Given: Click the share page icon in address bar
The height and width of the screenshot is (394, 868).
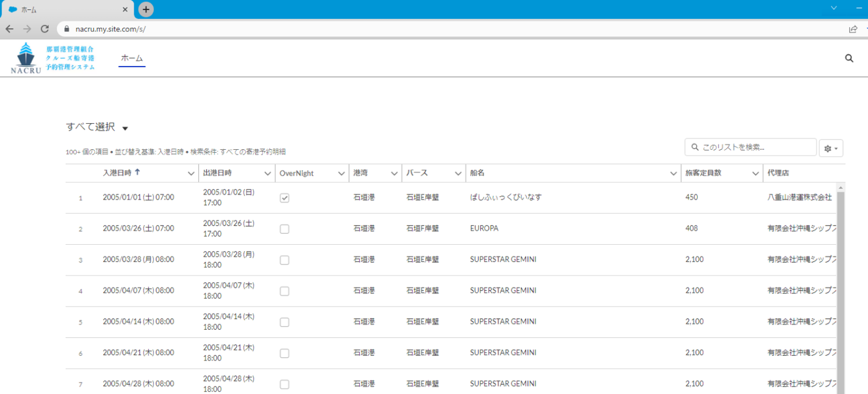Looking at the screenshot, I should pos(853,29).
